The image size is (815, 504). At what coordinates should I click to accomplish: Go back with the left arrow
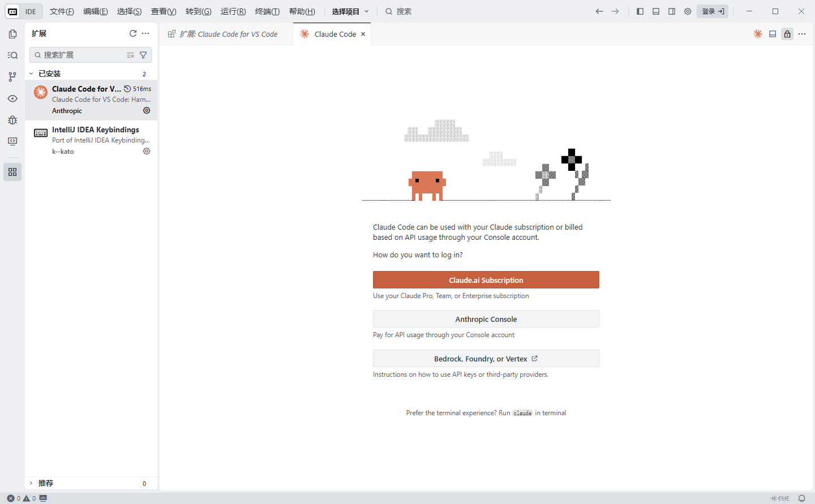pyautogui.click(x=599, y=11)
